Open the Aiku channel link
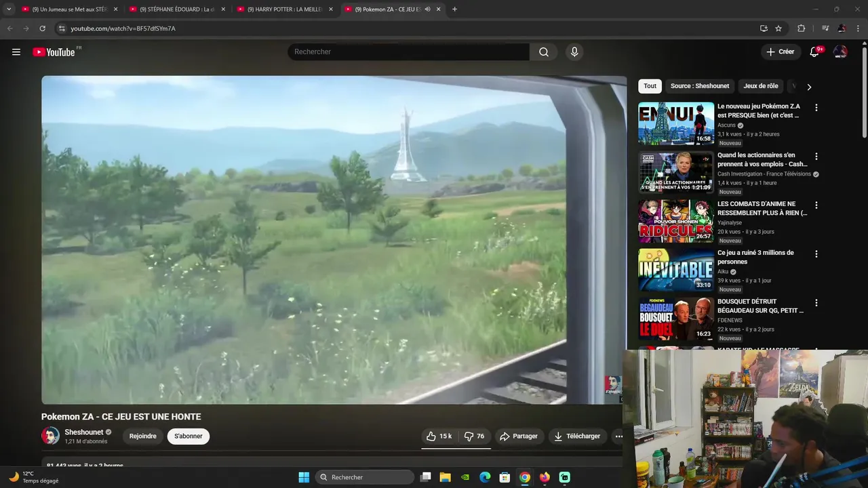This screenshot has width=868, height=488. click(x=723, y=272)
